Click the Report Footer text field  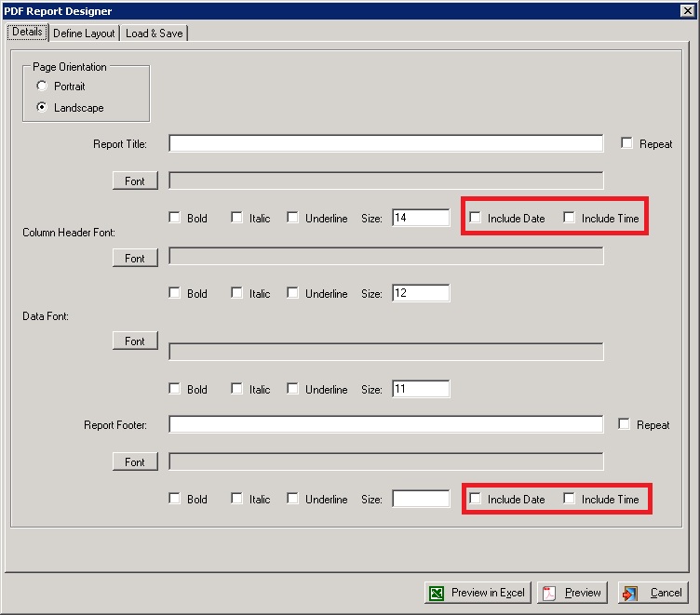385,424
